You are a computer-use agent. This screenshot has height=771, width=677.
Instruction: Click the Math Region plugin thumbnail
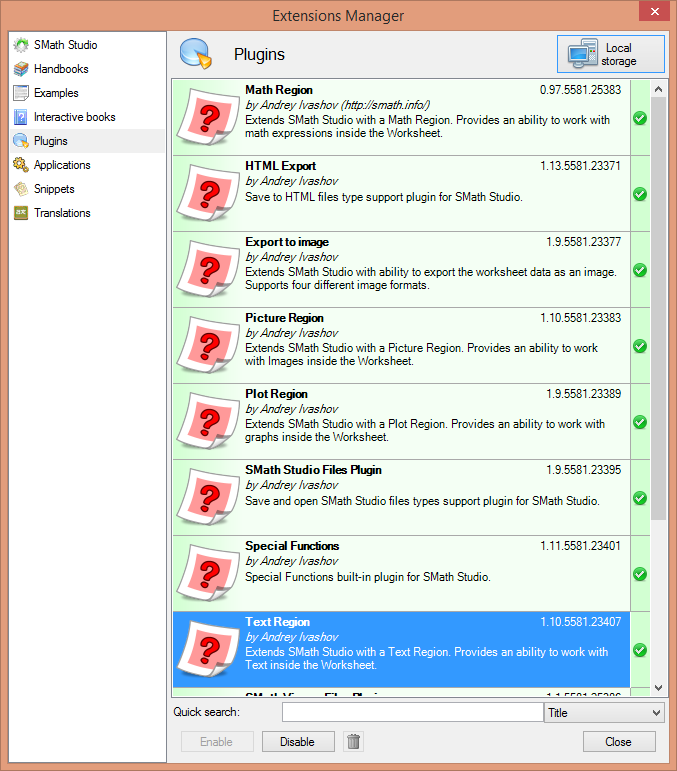pyautogui.click(x=208, y=117)
